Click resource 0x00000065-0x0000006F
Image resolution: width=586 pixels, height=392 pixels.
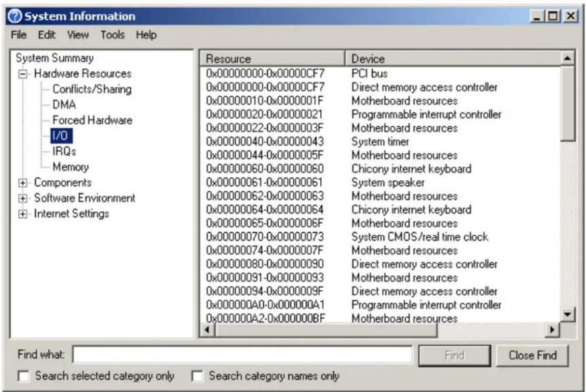tap(265, 223)
